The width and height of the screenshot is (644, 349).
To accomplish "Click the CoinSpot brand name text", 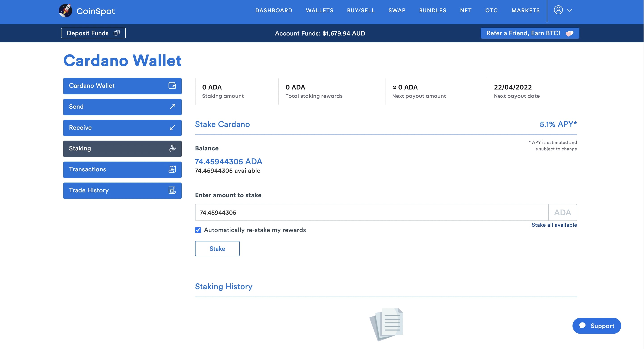I will [95, 11].
